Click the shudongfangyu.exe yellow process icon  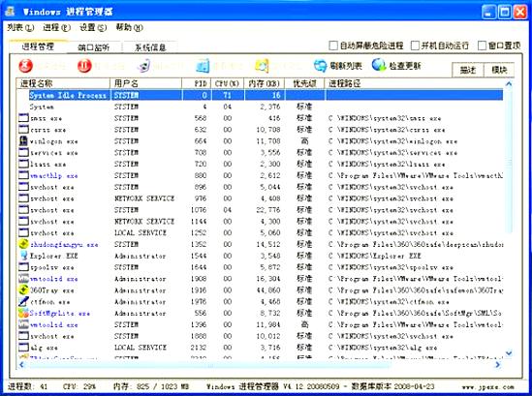coord(23,244)
